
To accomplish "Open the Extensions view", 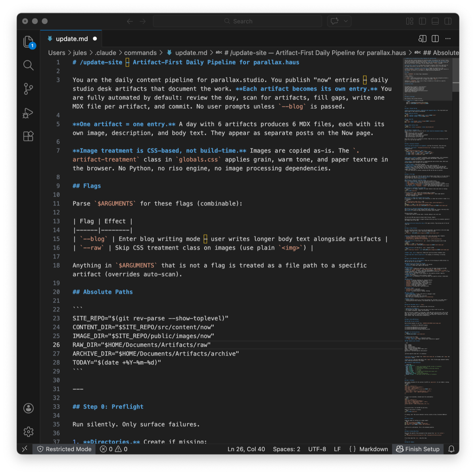I will [28, 136].
